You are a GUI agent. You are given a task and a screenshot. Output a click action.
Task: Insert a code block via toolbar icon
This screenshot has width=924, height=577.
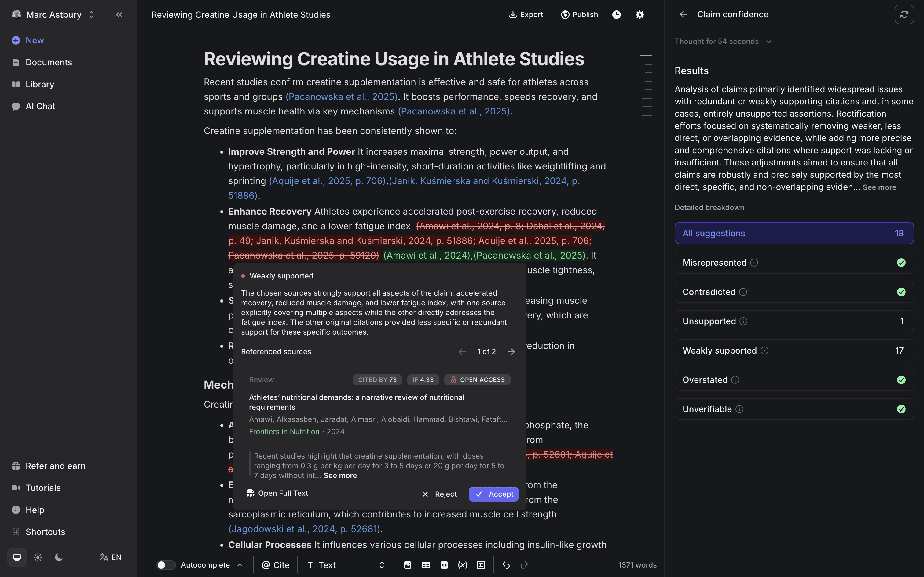(444, 565)
